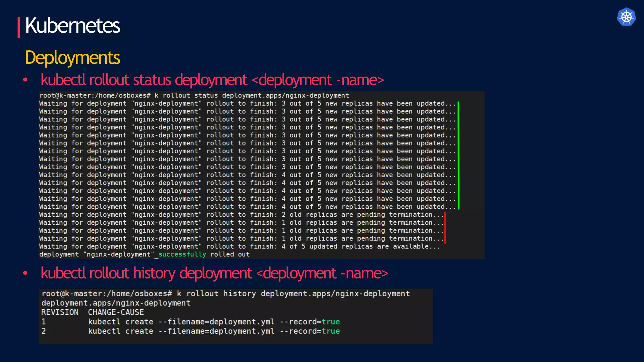644x362 pixels.
Task: Click the rollout status terminal command line
Action: pyautogui.click(x=194, y=96)
